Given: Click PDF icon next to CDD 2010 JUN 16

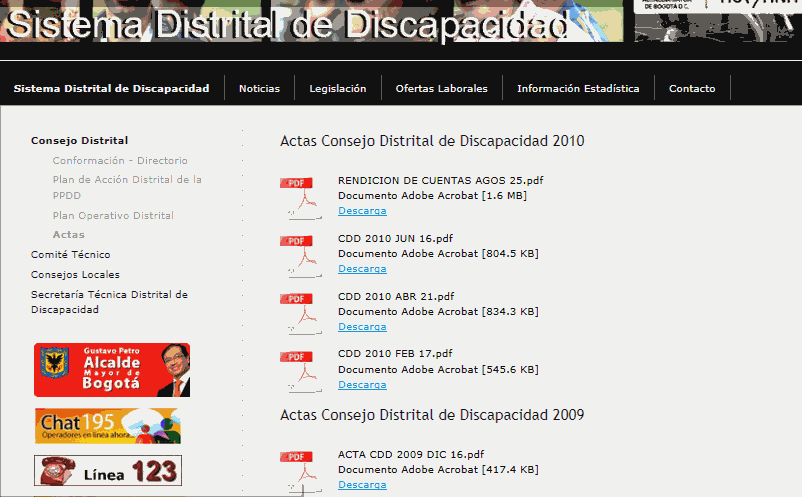Looking at the screenshot, I should coord(296,254).
